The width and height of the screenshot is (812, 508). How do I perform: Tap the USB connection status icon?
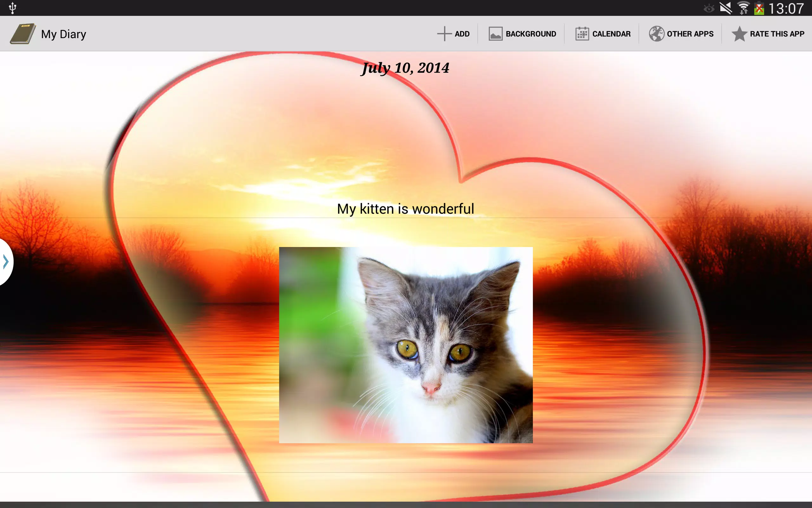[x=12, y=8]
